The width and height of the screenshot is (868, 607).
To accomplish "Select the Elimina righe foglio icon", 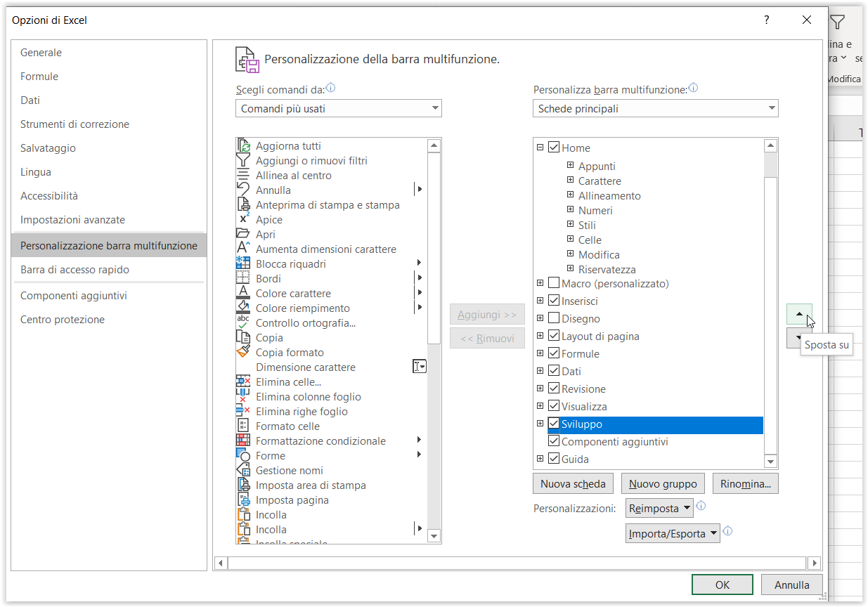I will (x=243, y=411).
